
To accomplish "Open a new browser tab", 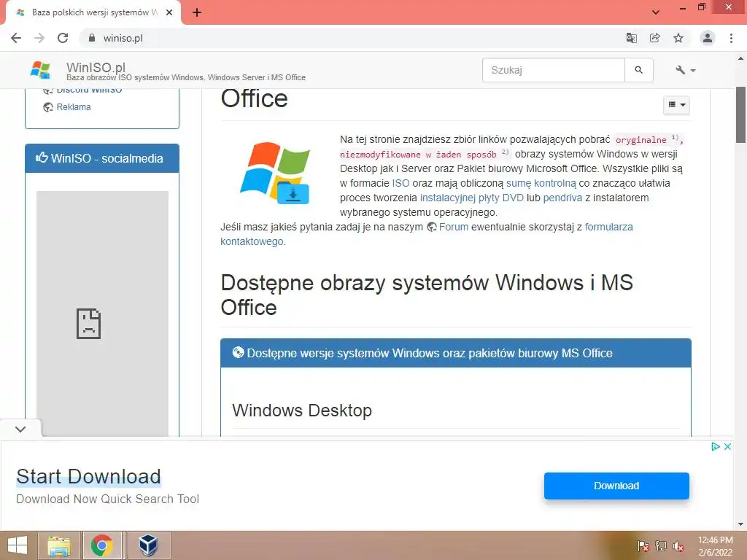I will coord(197,12).
